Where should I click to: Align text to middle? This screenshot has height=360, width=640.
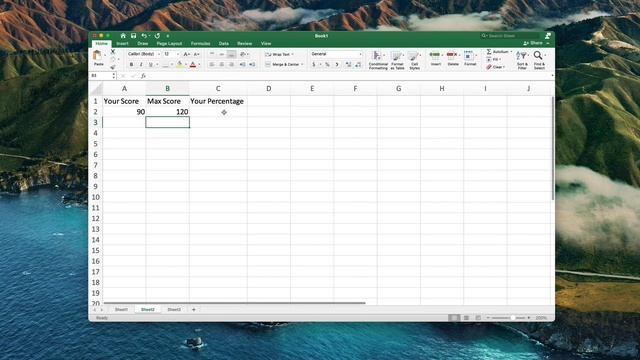[x=222, y=54]
